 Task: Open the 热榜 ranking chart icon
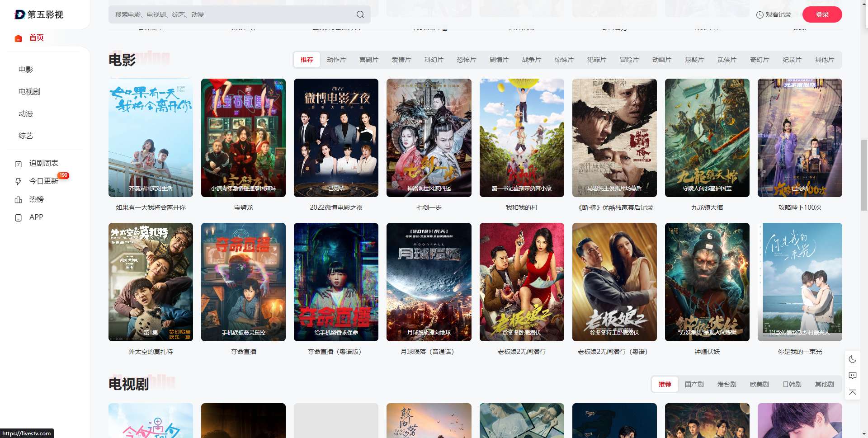(x=19, y=199)
